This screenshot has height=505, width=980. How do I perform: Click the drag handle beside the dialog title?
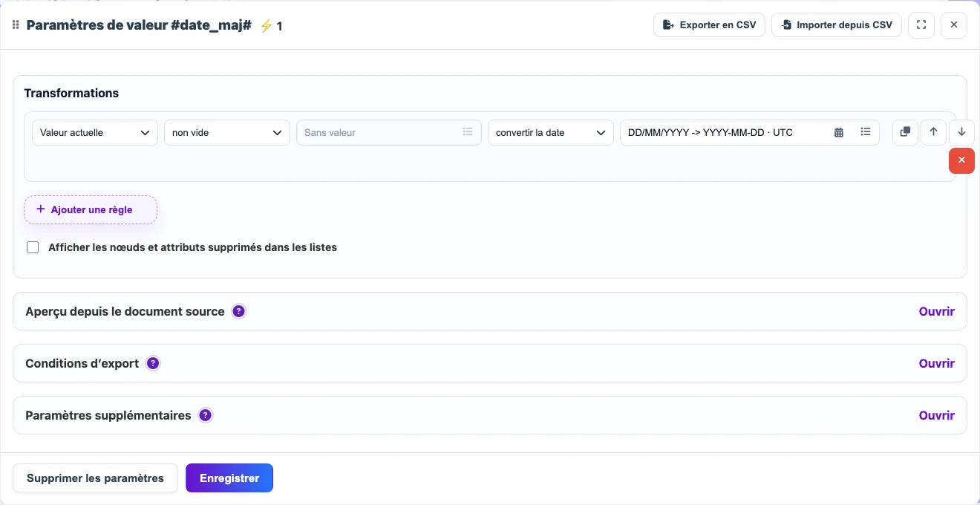16,25
